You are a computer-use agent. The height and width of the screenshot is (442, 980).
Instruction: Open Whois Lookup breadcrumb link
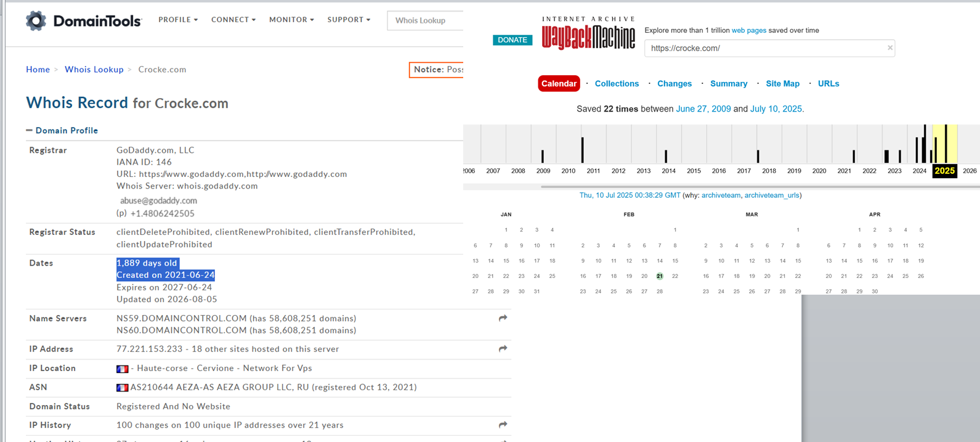94,69
